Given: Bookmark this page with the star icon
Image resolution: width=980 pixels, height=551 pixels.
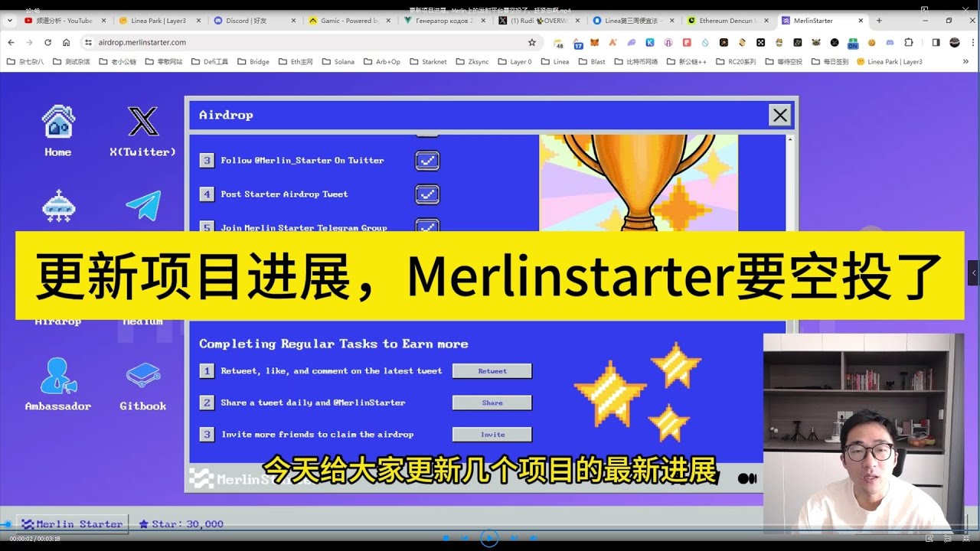Looking at the screenshot, I should (532, 42).
